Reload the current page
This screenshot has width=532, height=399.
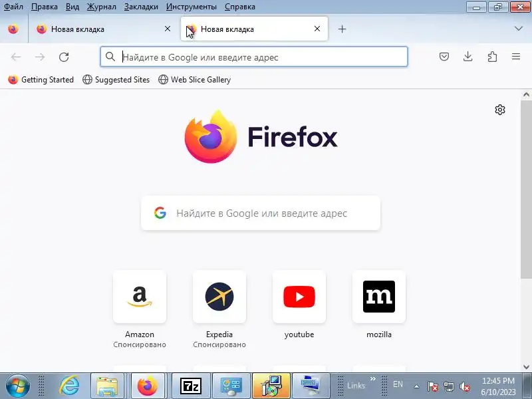point(64,57)
